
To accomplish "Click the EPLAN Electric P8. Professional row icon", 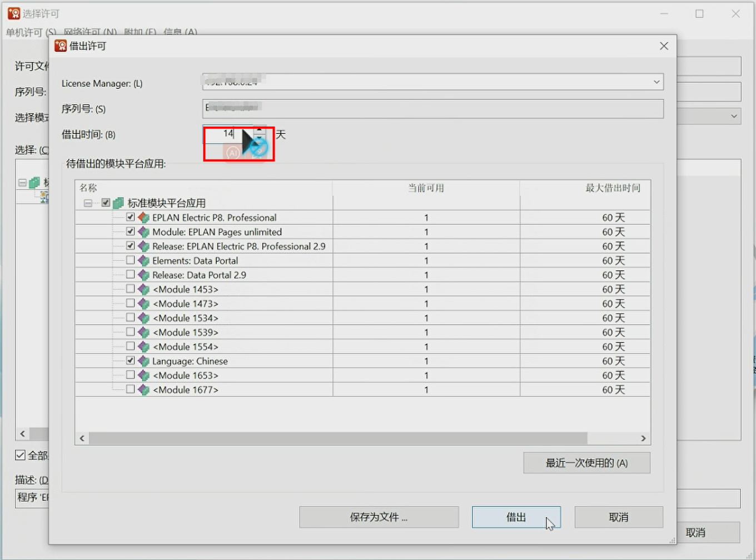I will (x=143, y=217).
